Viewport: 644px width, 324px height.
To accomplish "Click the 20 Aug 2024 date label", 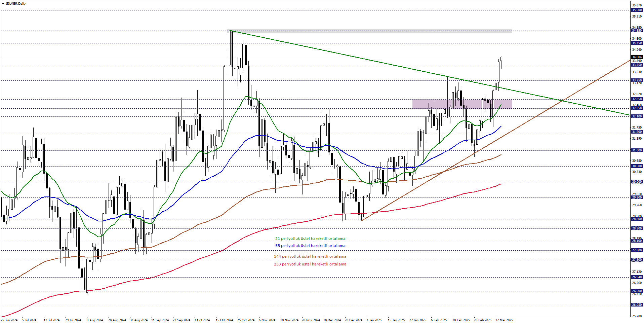I will click(x=117, y=320).
